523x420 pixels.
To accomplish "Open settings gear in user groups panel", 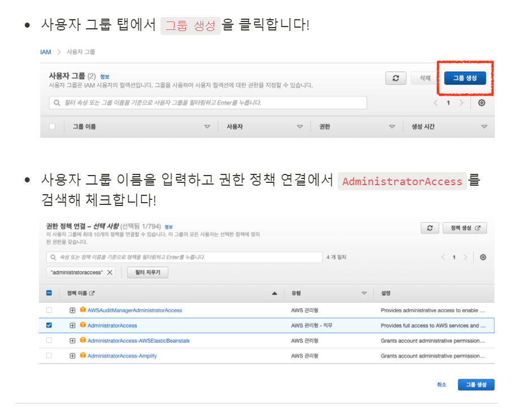I will click(481, 103).
